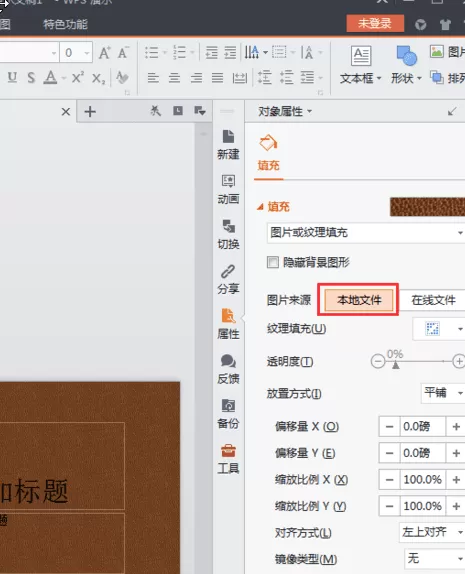The height and width of the screenshot is (574, 465).
Task: Click 新建 in the side pane
Action: [x=228, y=144]
